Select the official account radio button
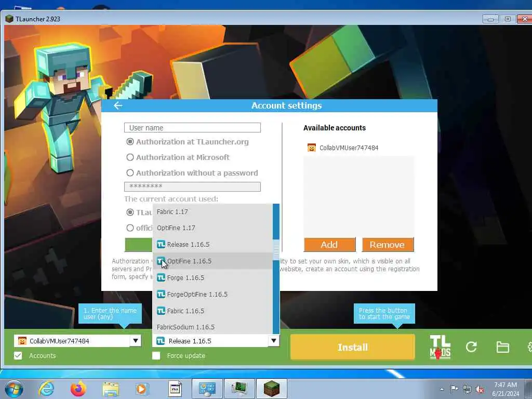The width and height of the screenshot is (532, 399). tap(130, 228)
